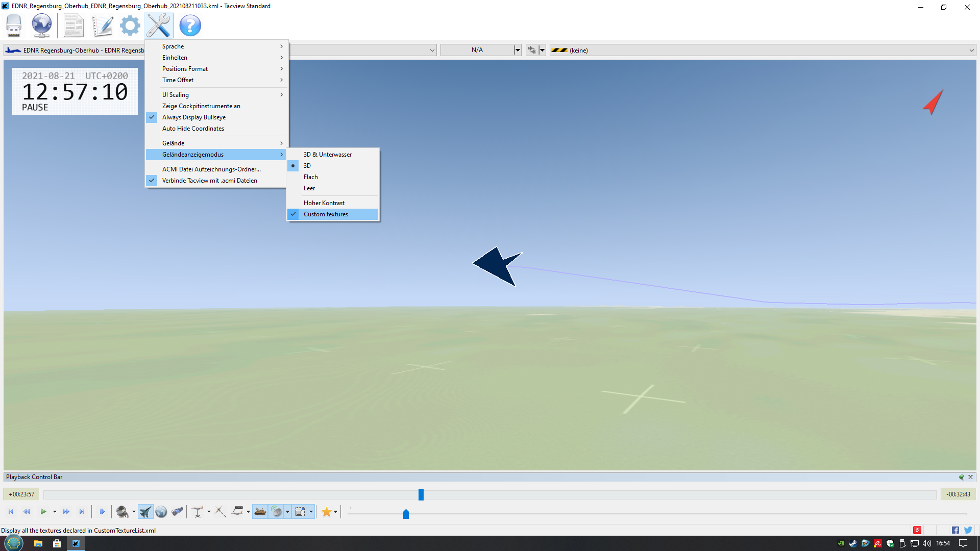Open dropdown arrow beside radar dish icon
Viewport: 980px width, 551px height.
point(287,512)
